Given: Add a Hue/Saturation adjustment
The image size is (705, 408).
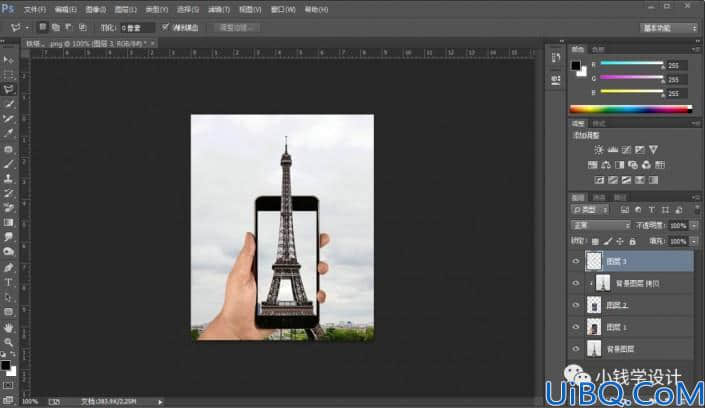Looking at the screenshot, I should click(x=593, y=165).
